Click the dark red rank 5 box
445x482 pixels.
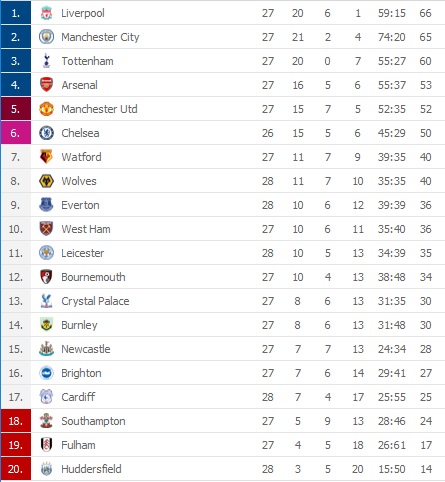(x=16, y=109)
